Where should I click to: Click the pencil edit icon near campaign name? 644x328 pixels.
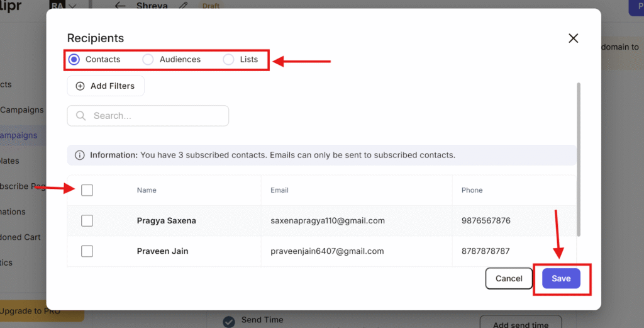point(183,6)
